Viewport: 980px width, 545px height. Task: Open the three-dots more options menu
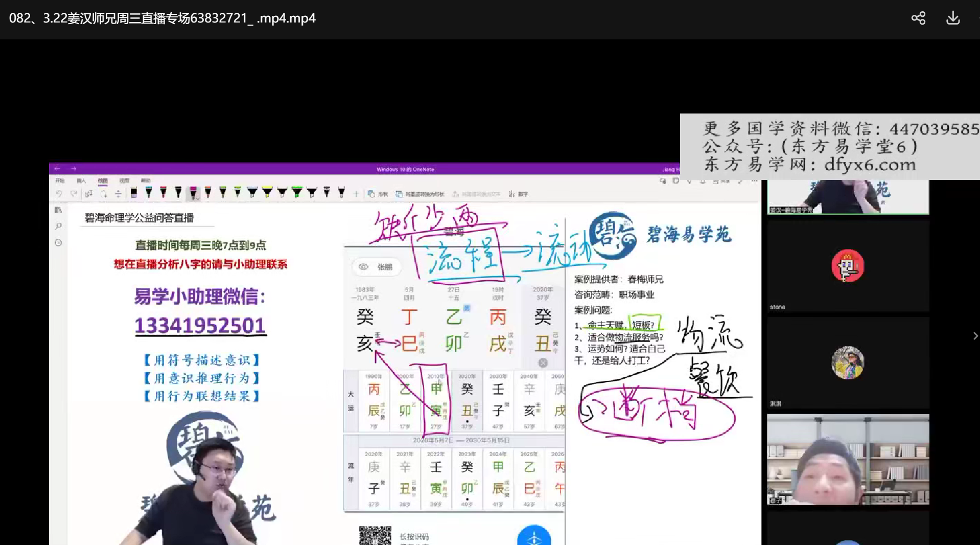point(754,181)
